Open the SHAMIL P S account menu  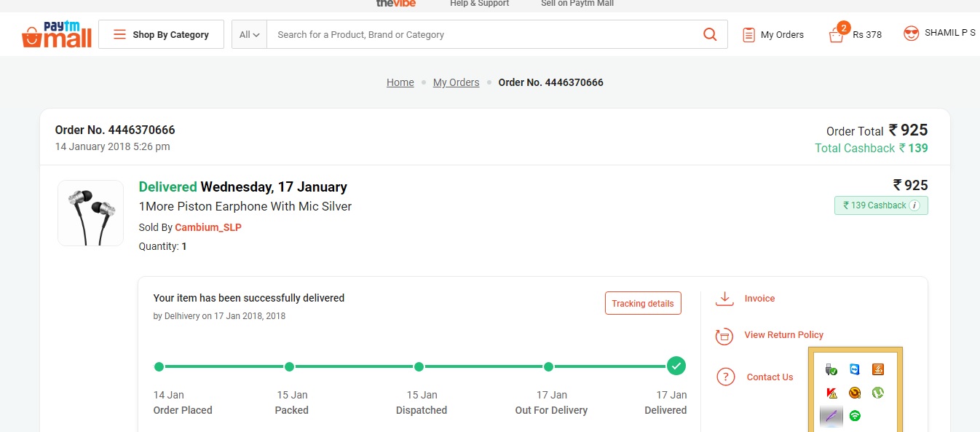(940, 34)
